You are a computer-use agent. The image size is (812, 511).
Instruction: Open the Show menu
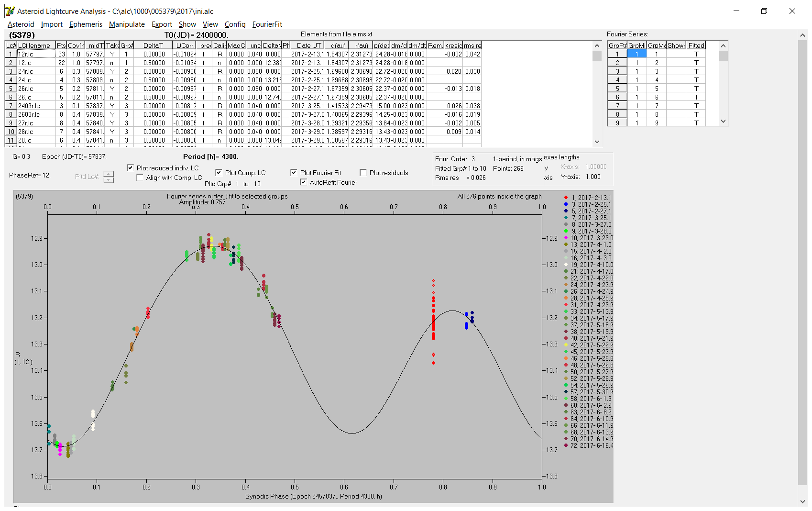(x=187, y=24)
